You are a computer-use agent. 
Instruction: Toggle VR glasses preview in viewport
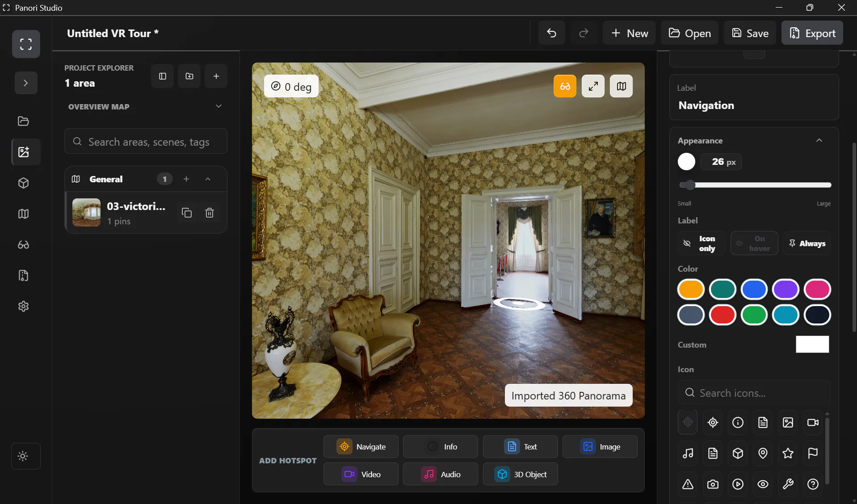click(565, 86)
